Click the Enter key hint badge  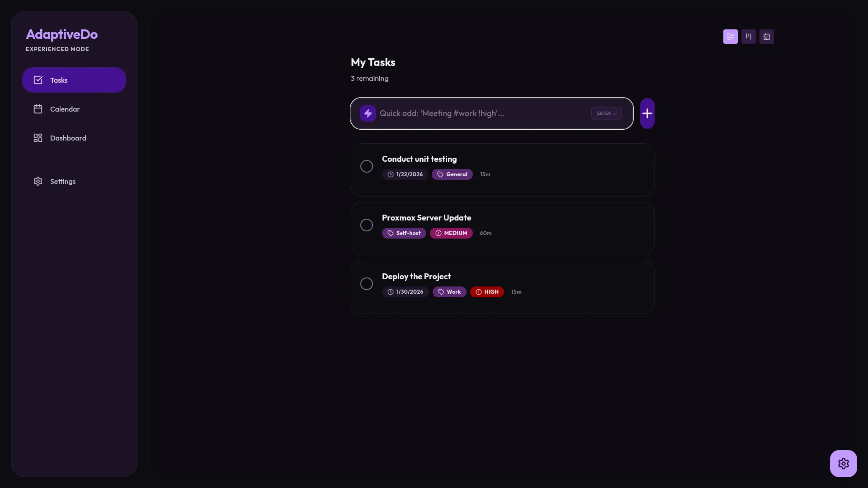pyautogui.click(x=606, y=113)
